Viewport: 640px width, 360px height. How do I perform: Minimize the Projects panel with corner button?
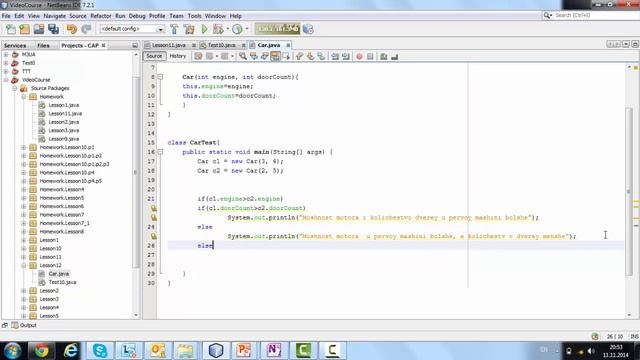point(135,45)
